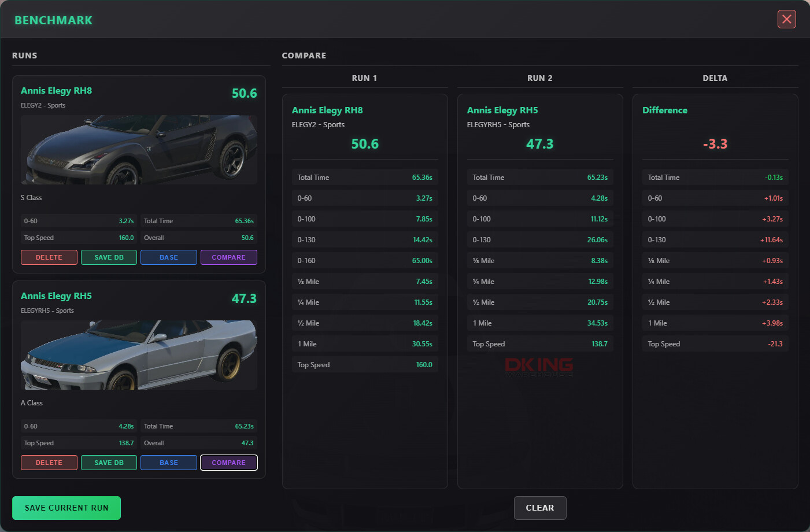The width and height of the screenshot is (810, 532).
Task: Click Delta 1 Mile value +3.98s
Action: (x=772, y=323)
